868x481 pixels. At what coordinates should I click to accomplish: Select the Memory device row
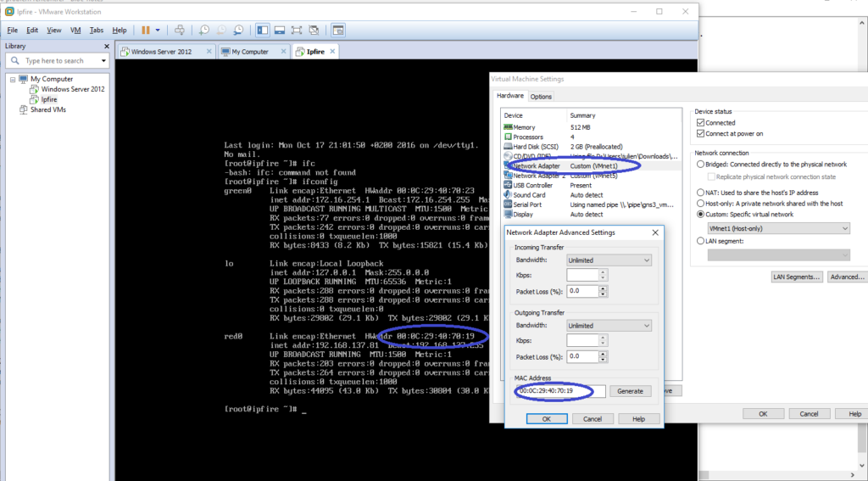[591, 127]
